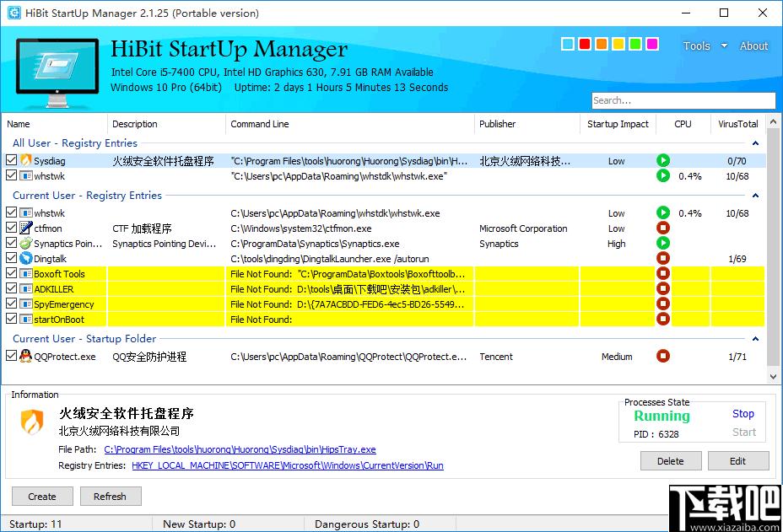
Task: Click the red stopped icon for SpyEmergency
Action: pyautogui.click(x=662, y=304)
